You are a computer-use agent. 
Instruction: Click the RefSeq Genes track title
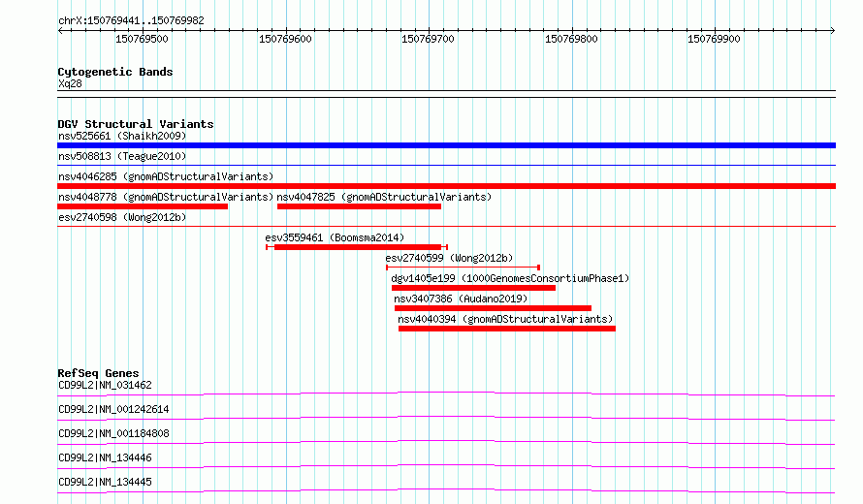(x=98, y=373)
